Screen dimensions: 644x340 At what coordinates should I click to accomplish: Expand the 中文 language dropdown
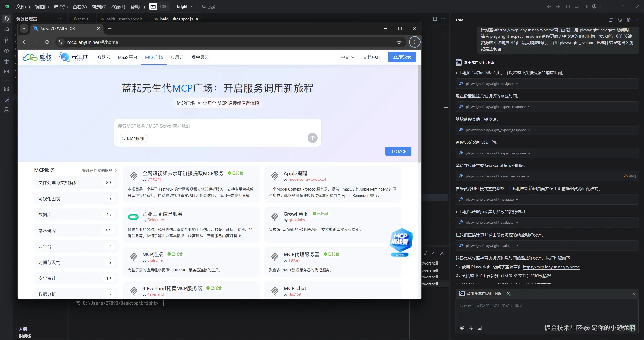pos(348,57)
